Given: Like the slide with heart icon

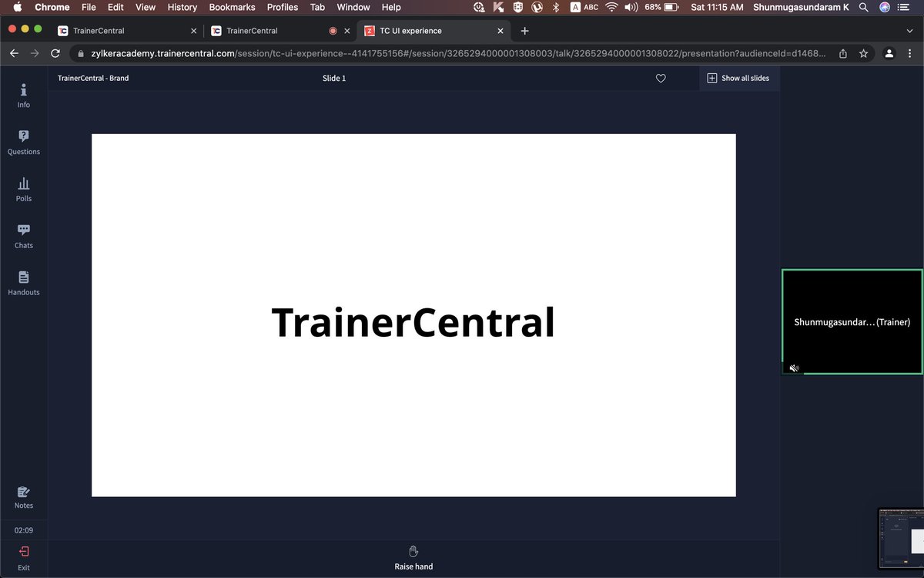Looking at the screenshot, I should (x=661, y=78).
